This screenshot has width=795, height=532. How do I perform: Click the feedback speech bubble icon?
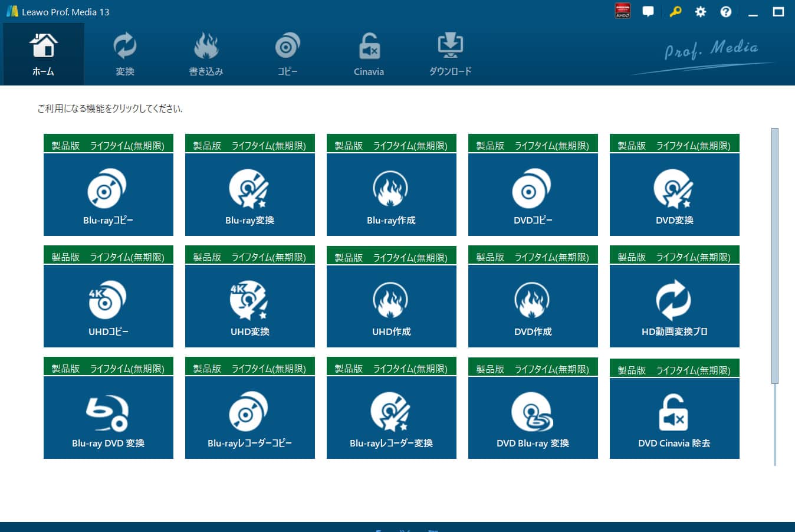[648, 12]
